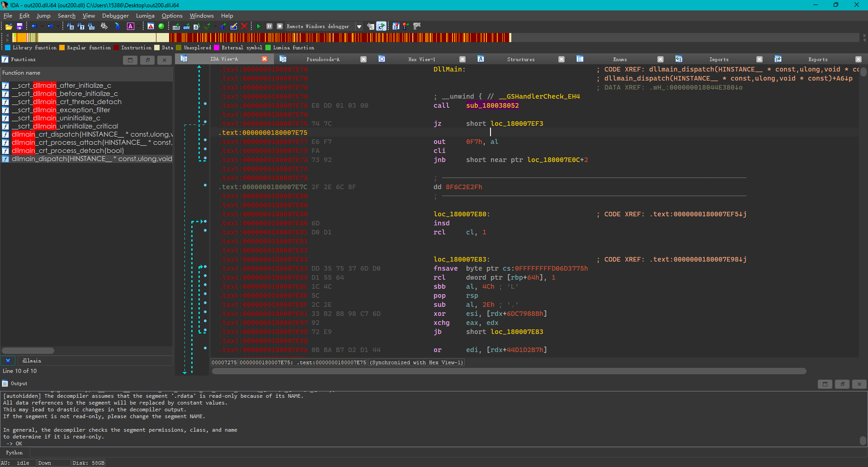The image size is (868, 467).
Task: Click the Python command line label
Action: 14,453
